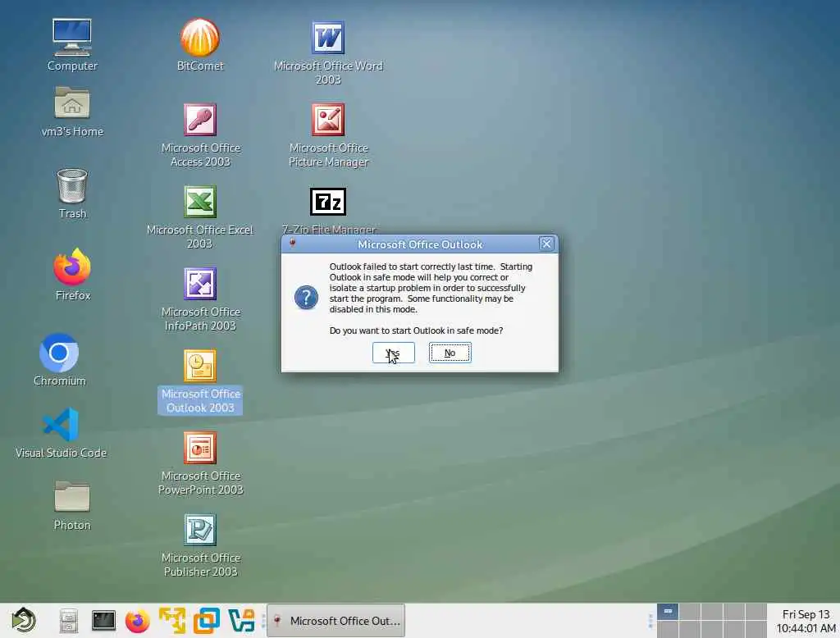Select the BitComet desktop icon
Image resolution: width=840 pixels, height=638 pixels.
click(200, 38)
